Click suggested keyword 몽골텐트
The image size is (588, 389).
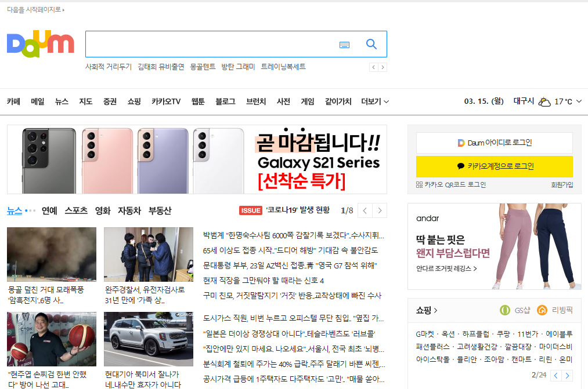[203, 67]
